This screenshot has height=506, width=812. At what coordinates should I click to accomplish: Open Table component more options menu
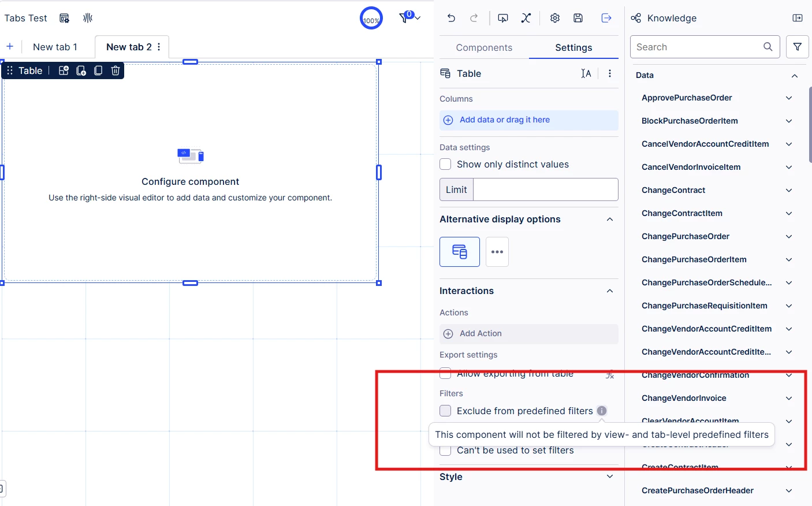pyautogui.click(x=610, y=73)
